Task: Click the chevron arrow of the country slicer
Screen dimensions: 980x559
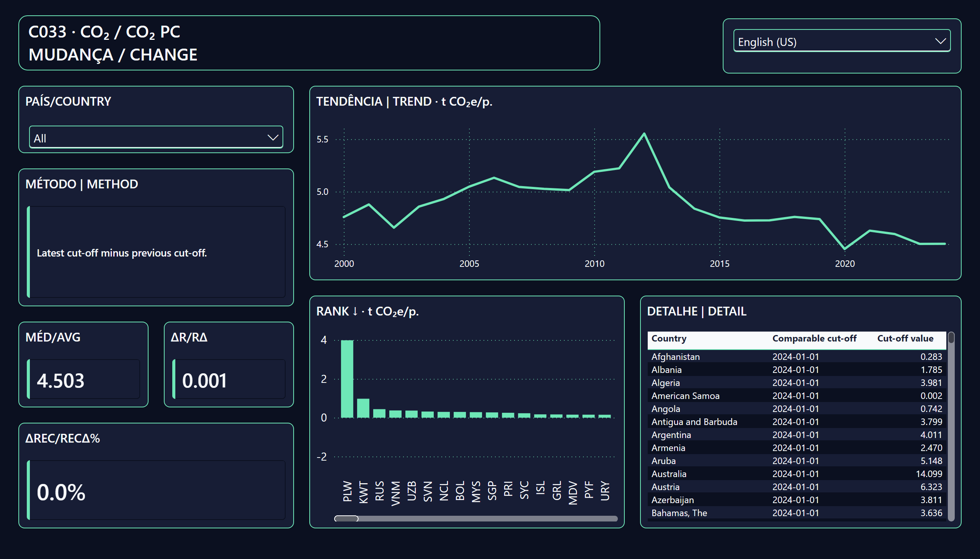Action: pos(273,137)
